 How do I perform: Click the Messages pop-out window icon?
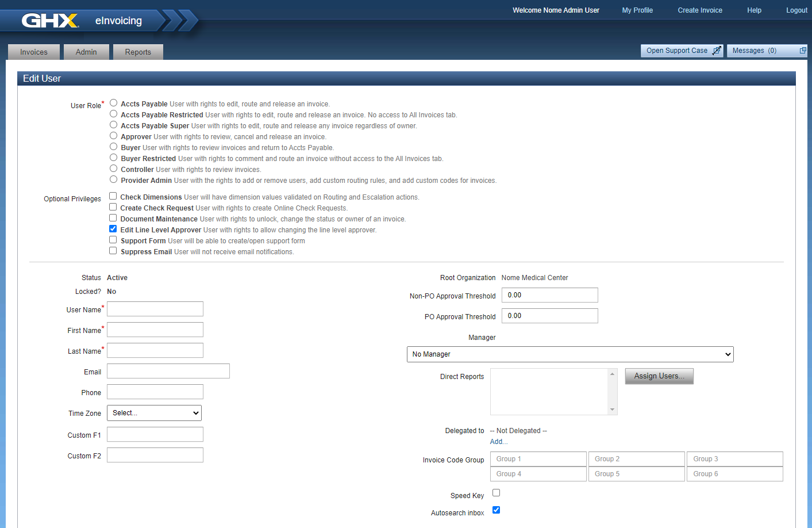pyautogui.click(x=803, y=51)
